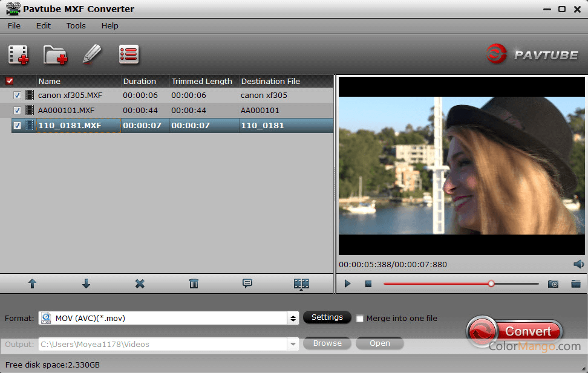Open the Help menu
This screenshot has height=373, width=588.
pyautogui.click(x=110, y=25)
